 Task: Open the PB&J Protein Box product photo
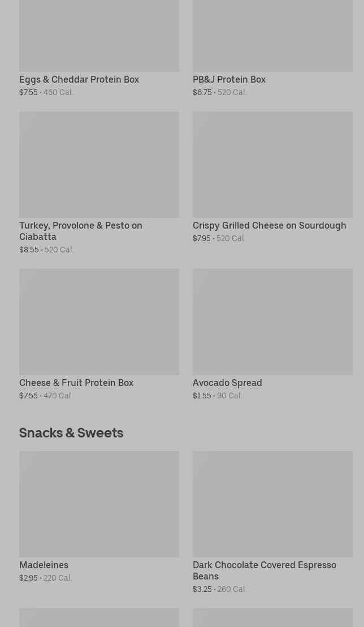(272, 35)
